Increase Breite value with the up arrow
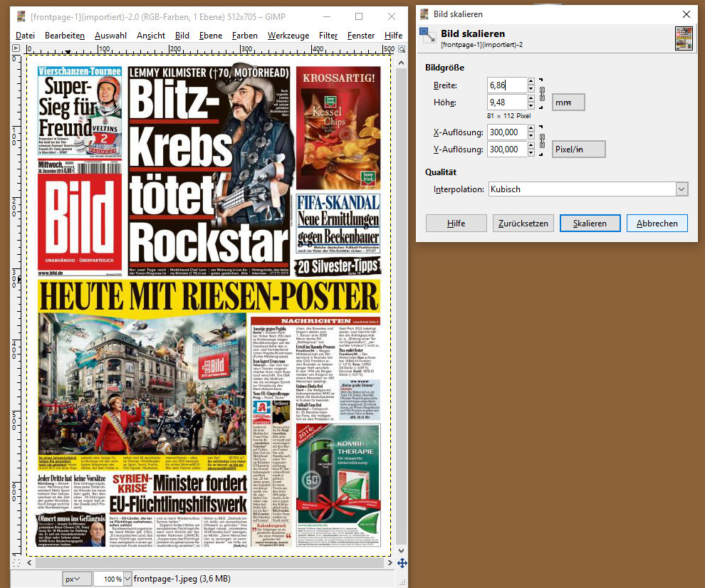The image size is (705, 588). point(531,81)
